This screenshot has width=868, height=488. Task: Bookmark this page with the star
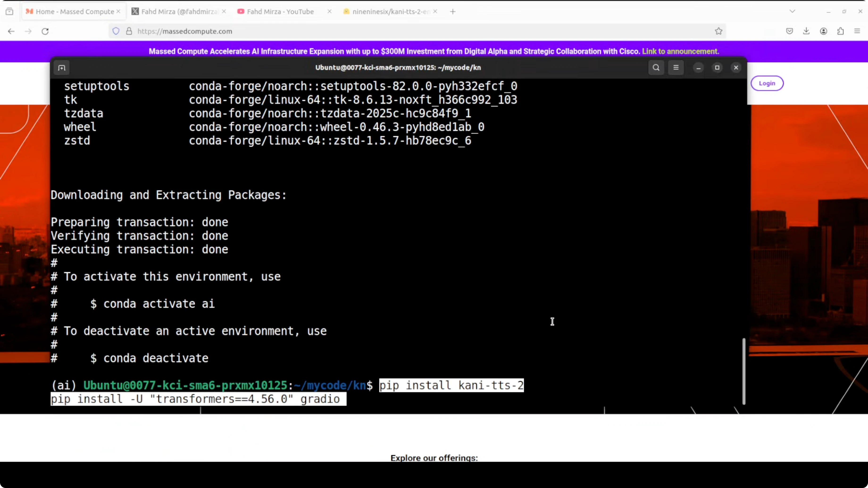click(718, 31)
